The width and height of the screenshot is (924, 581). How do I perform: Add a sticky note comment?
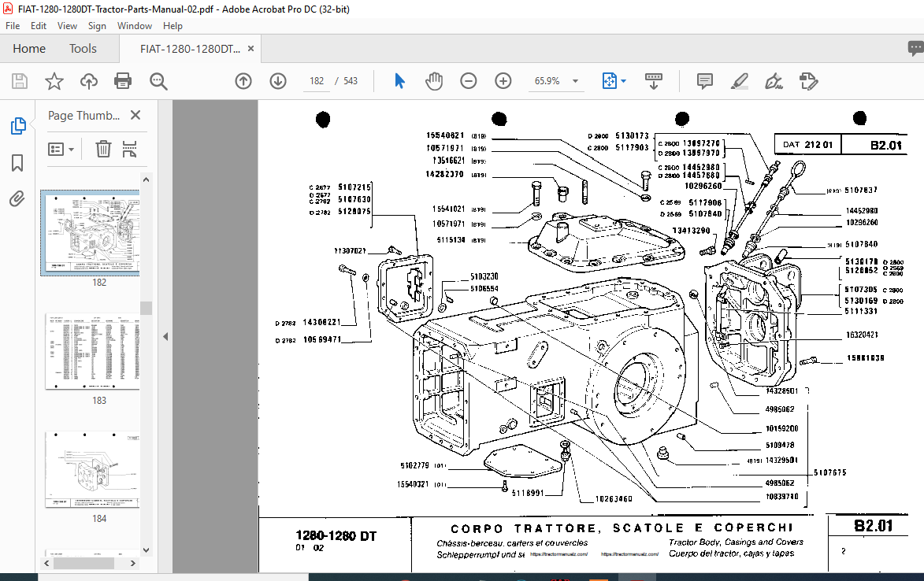(704, 80)
